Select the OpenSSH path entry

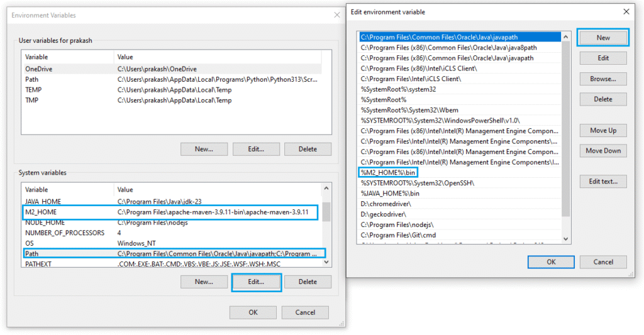click(460, 183)
